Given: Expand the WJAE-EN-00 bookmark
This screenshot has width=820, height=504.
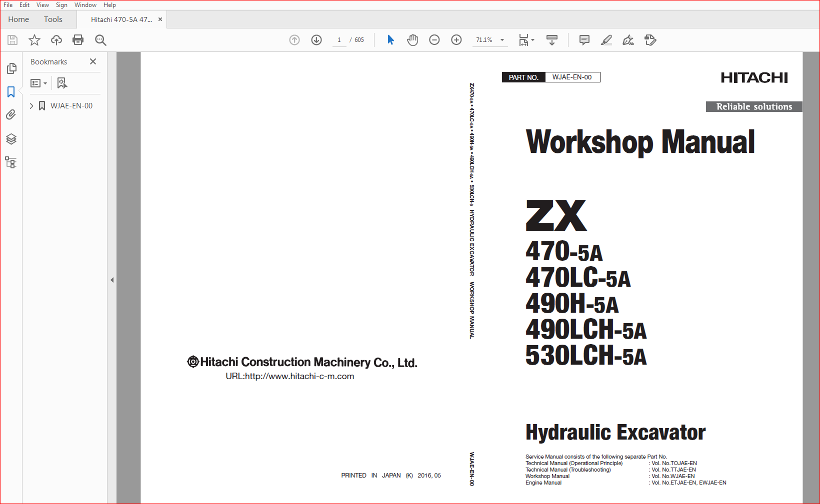Looking at the screenshot, I should click(x=31, y=106).
